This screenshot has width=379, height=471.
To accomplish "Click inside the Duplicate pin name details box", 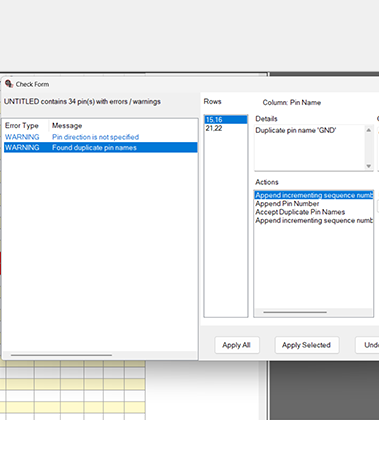I will [x=310, y=148].
